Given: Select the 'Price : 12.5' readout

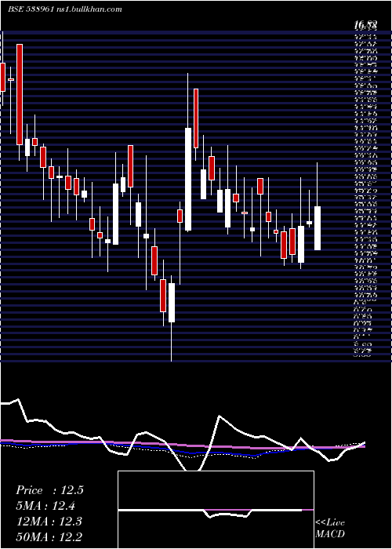Looking at the screenshot, I should (49, 490).
